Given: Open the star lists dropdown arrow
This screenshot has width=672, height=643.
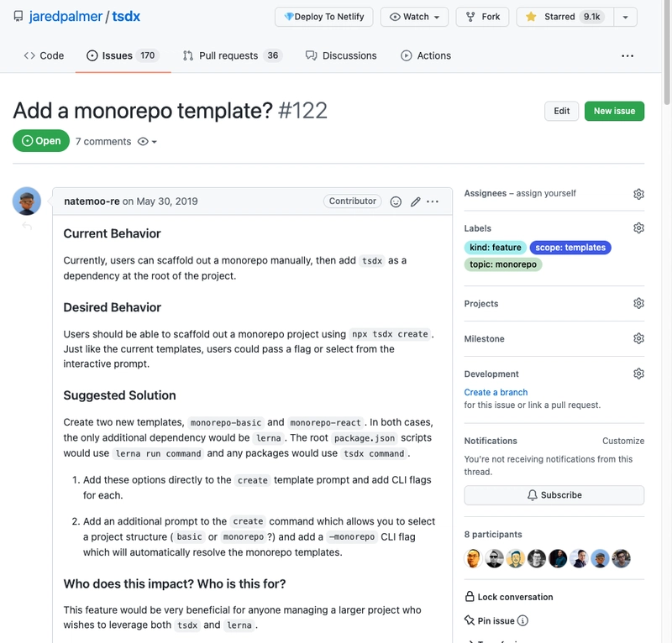Looking at the screenshot, I should (625, 17).
